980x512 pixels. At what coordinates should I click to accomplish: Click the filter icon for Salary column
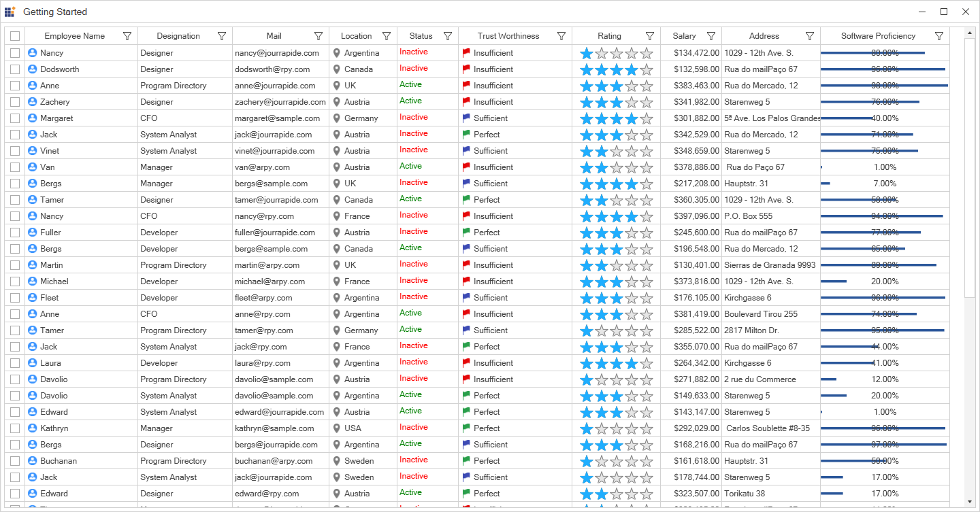pyautogui.click(x=711, y=36)
